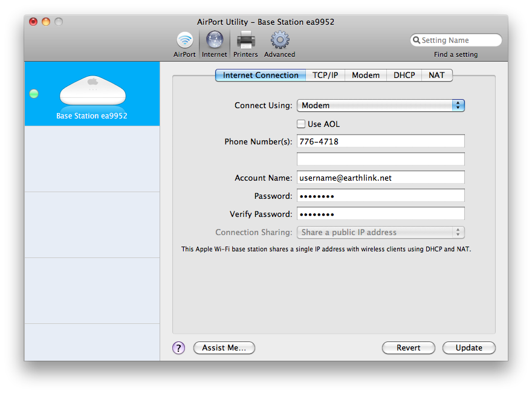The image size is (532, 394).
Task: Click the Assist Me… button
Action: 224,348
